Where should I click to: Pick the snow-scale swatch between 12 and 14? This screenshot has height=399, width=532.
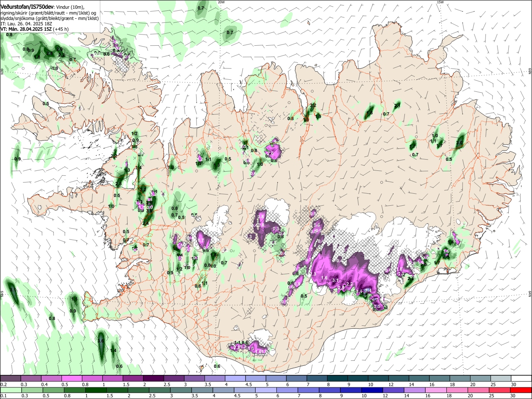tap(399, 379)
